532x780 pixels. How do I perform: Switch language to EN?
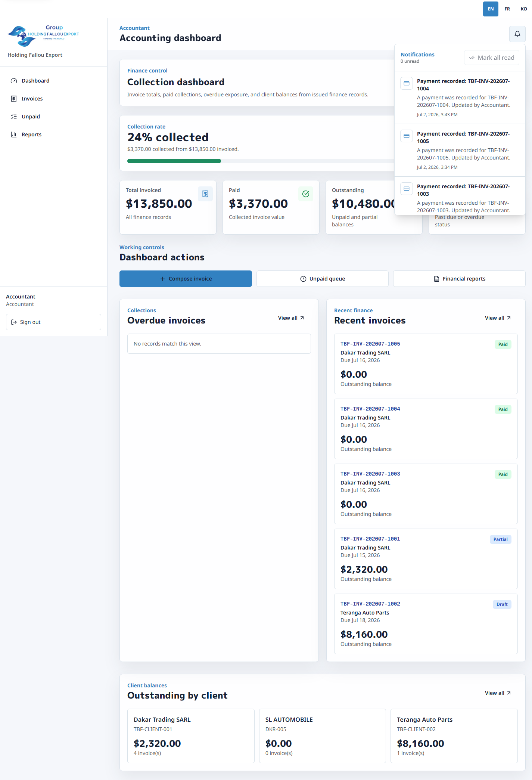491,9
